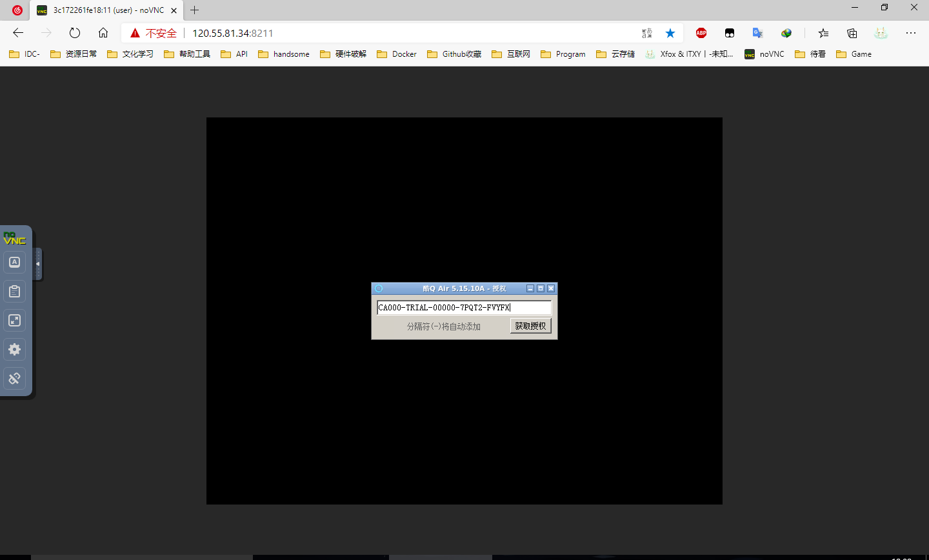The width and height of the screenshot is (929, 560).
Task: Open the Collections panel
Action: 852,33
